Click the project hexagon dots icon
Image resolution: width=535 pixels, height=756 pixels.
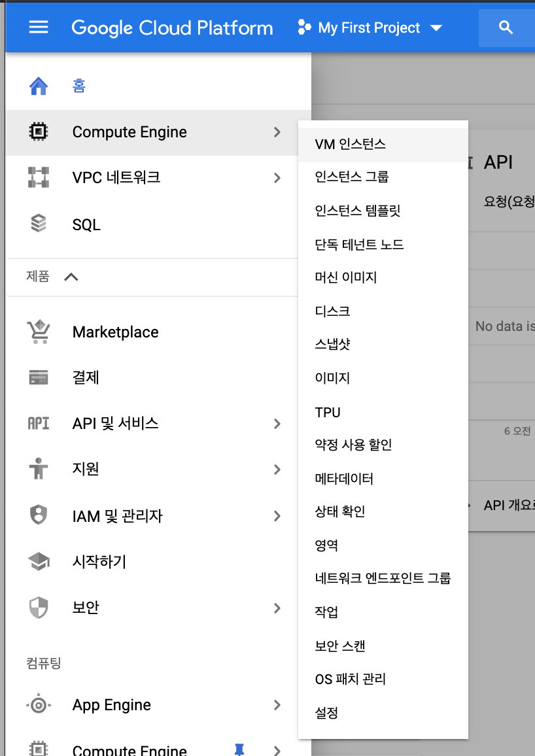[x=304, y=27]
